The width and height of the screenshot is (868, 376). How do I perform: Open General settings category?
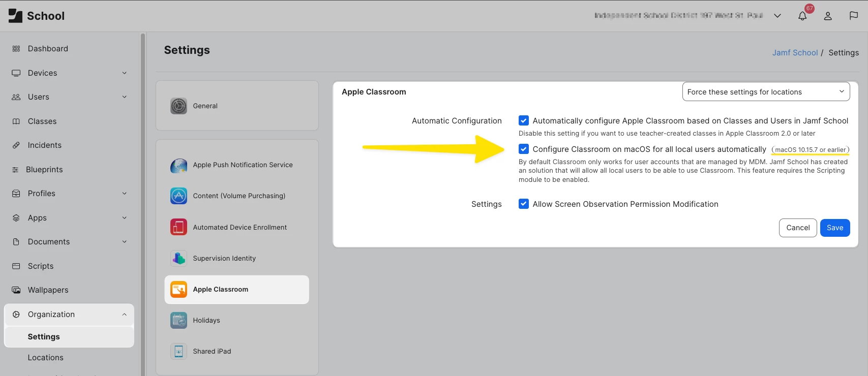point(237,106)
